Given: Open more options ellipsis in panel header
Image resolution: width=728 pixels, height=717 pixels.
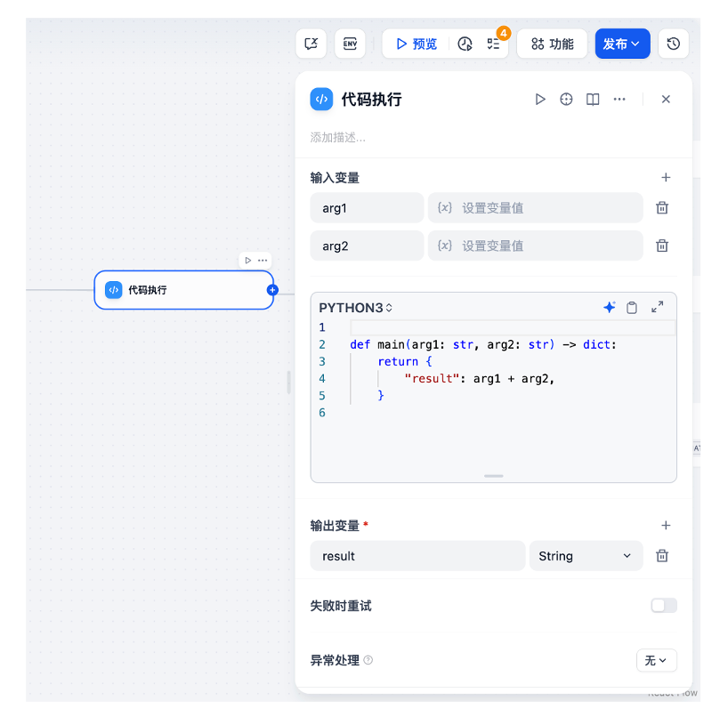Looking at the screenshot, I should point(619,99).
